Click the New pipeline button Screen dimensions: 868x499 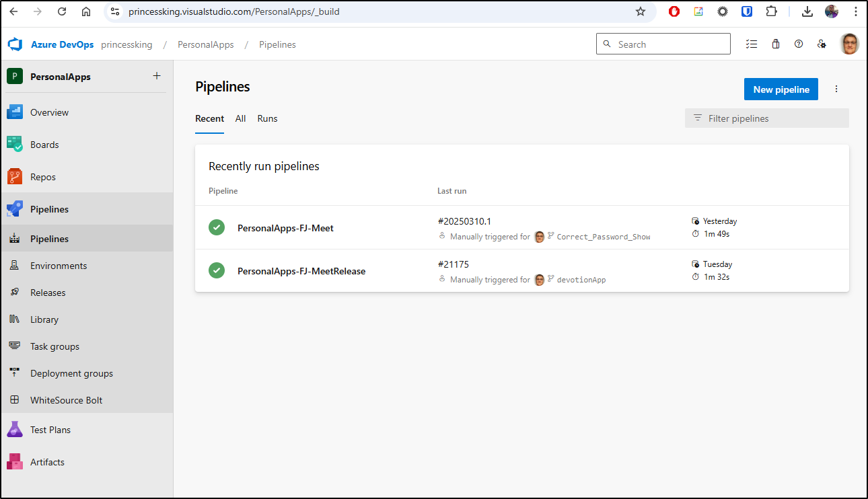click(781, 89)
